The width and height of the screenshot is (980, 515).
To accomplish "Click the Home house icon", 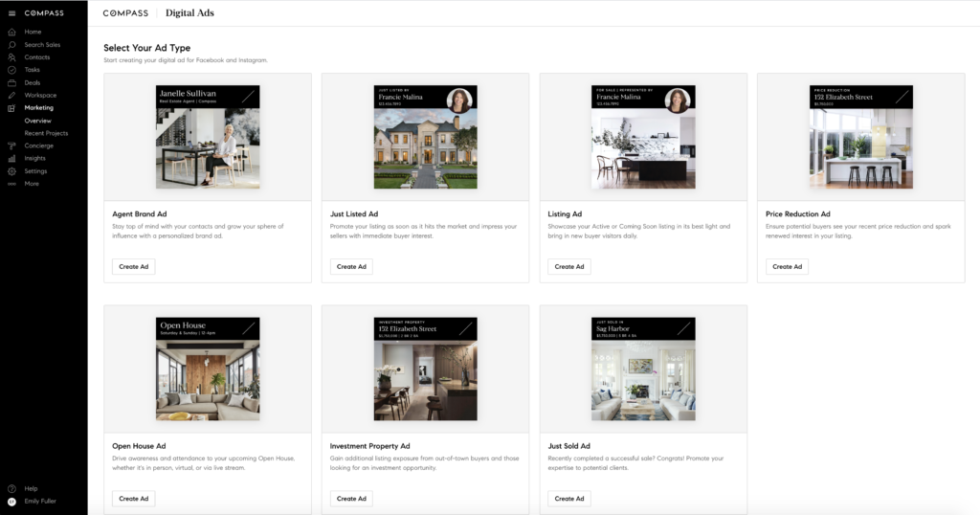I will pyautogui.click(x=11, y=32).
